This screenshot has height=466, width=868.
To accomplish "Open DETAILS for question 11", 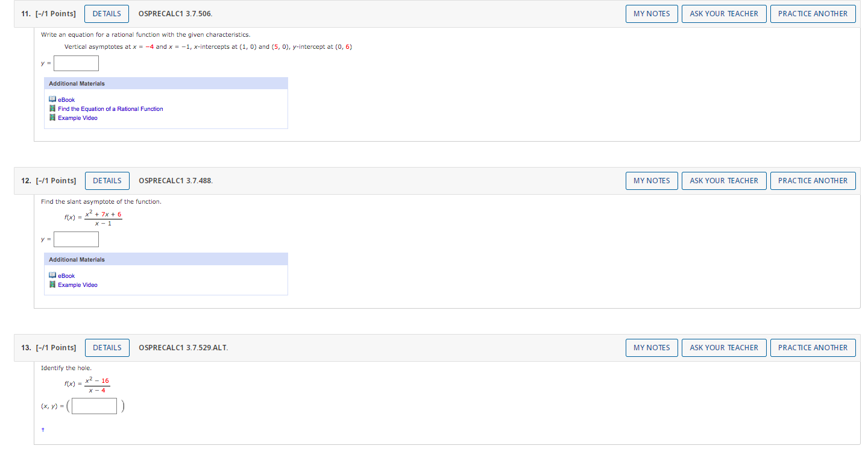I will pos(106,13).
